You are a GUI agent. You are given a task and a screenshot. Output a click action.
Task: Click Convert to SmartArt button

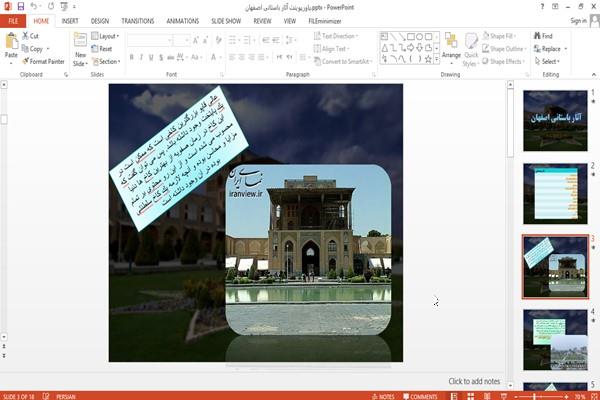(x=343, y=61)
